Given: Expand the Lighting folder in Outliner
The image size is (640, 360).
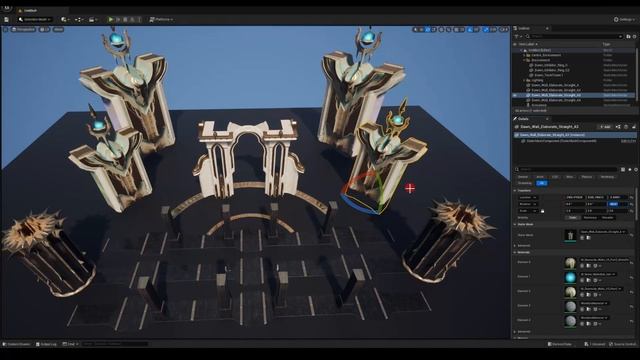Looking at the screenshot, I should pos(524,80).
